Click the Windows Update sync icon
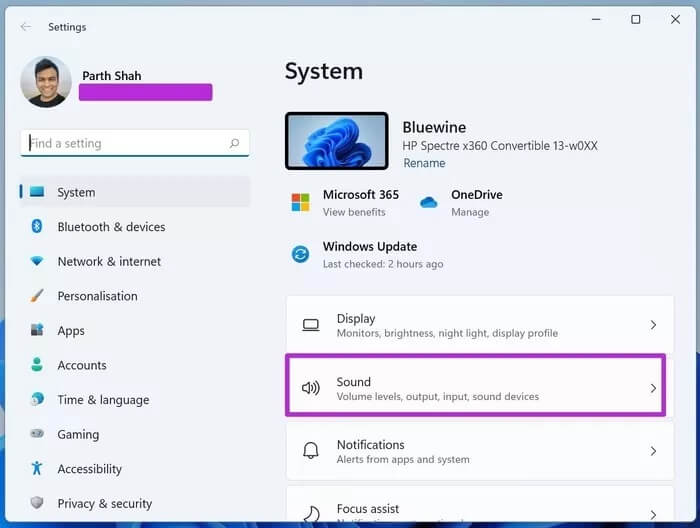Viewport: 700px width, 528px height. (300, 254)
